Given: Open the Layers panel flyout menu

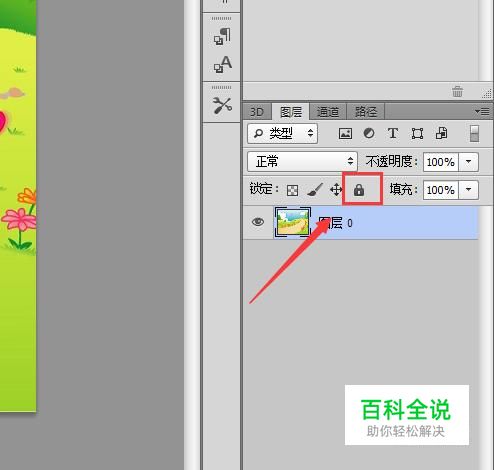Looking at the screenshot, I should (x=482, y=112).
